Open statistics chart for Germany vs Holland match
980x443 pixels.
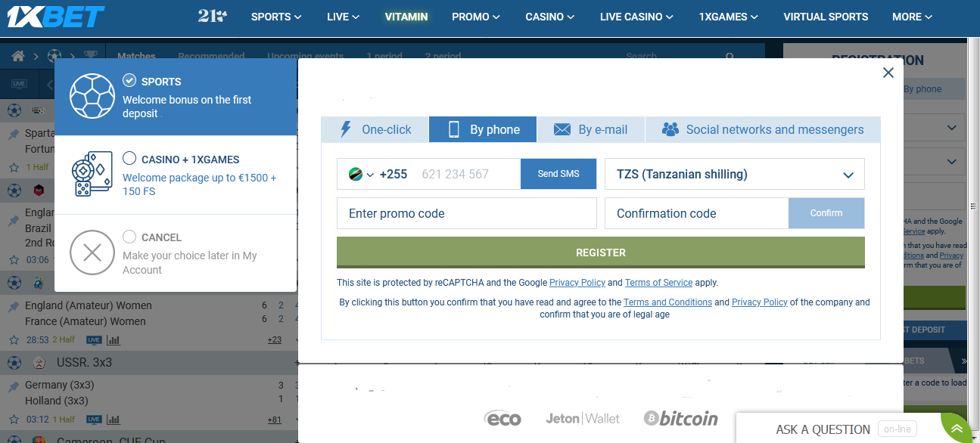tap(114, 420)
